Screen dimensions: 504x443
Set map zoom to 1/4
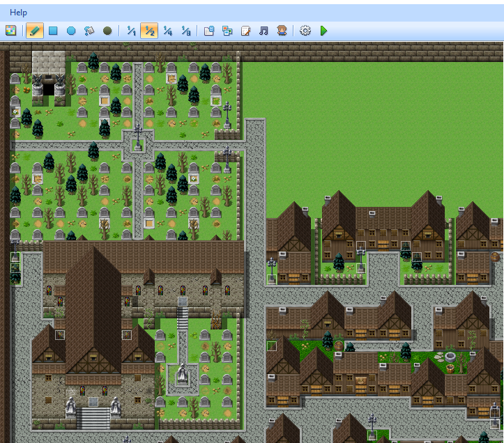tap(167, 31)
